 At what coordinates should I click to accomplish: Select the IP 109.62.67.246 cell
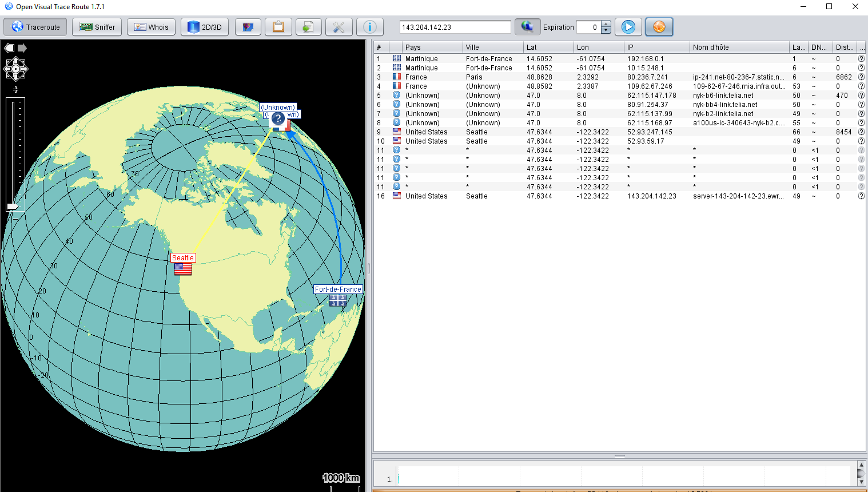(657, 86)
